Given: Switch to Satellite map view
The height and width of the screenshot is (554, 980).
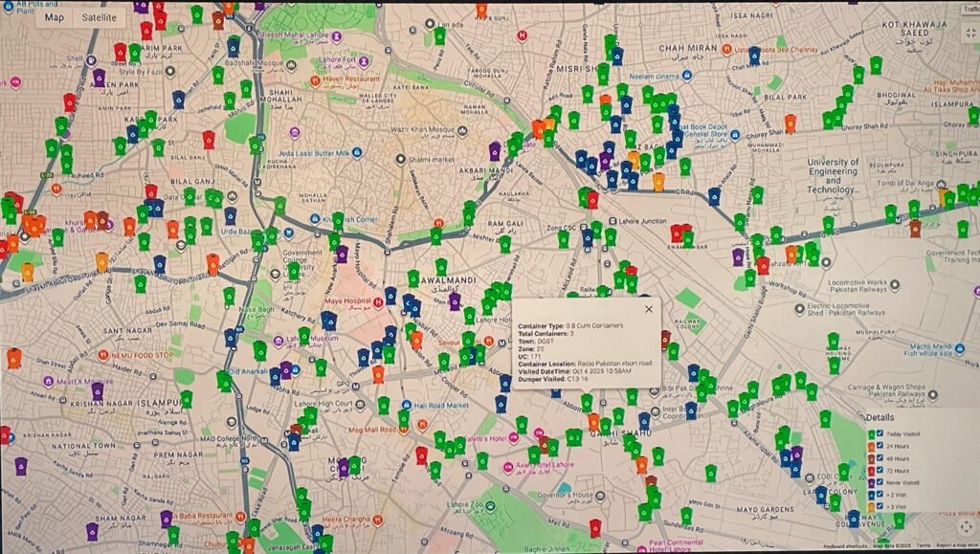Looking at the screenshot, I should click(x=99, y=17).
